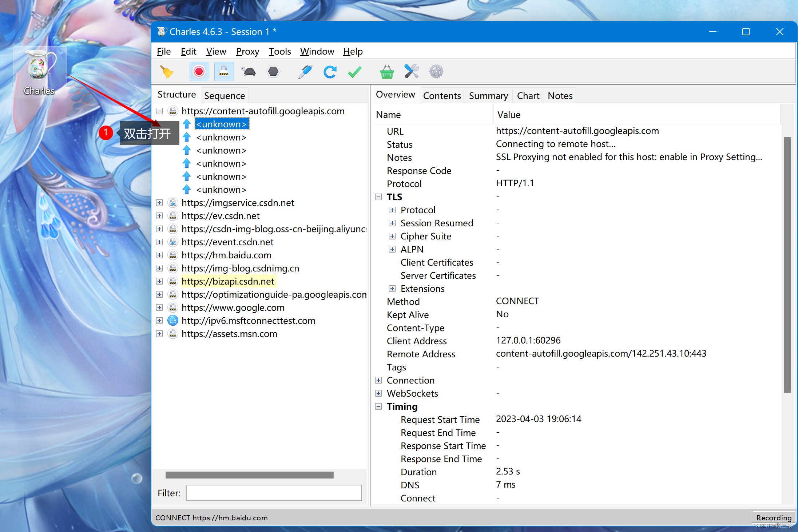The image size is (798, 532).
Task: Open the settings gear icon
Action: point(436,72)
